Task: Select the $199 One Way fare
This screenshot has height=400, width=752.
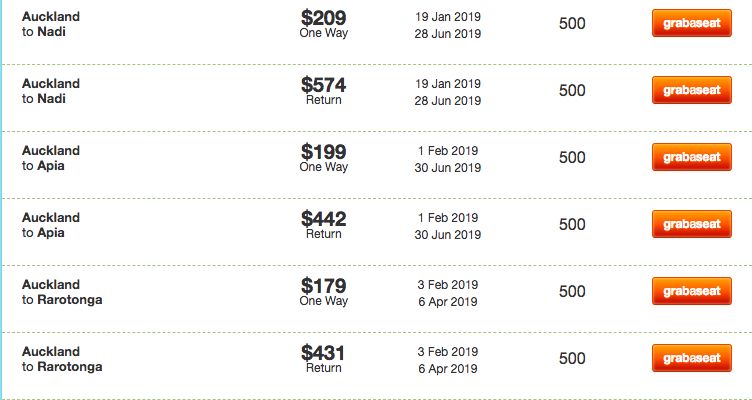Action: click(x=324, y=158)
